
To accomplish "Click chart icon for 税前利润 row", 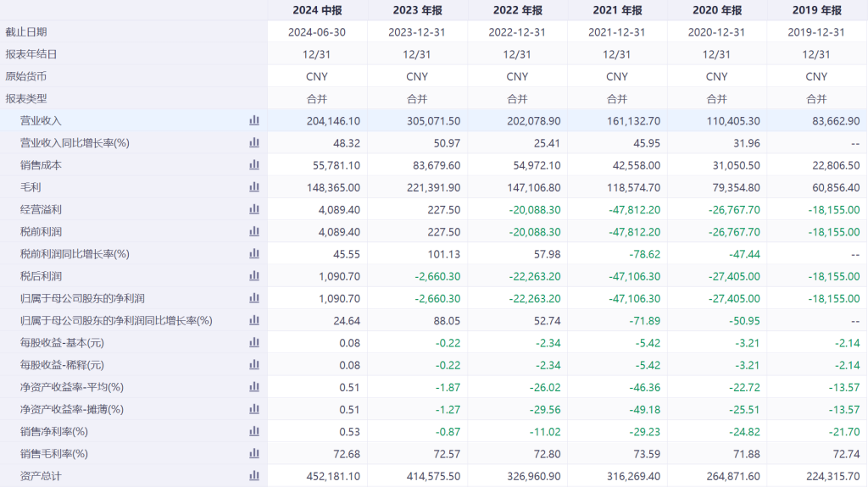I will coord(253,231).
